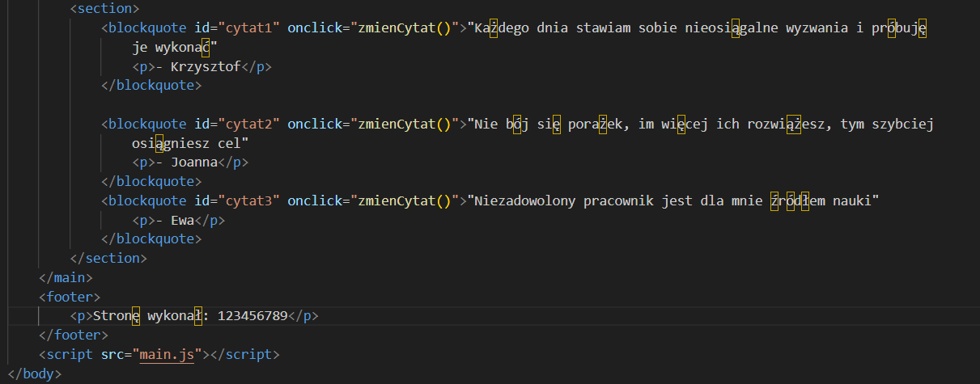Screen dimensions: 980x384
Task: Click the name Krzysztof in the paragraph
Action: tap(206, 67)
